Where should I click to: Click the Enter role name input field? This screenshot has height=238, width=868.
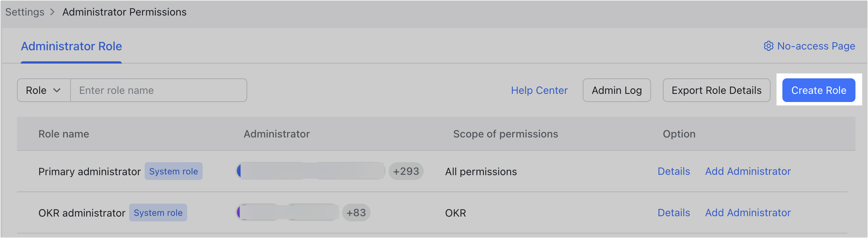[x=159, y=90]
